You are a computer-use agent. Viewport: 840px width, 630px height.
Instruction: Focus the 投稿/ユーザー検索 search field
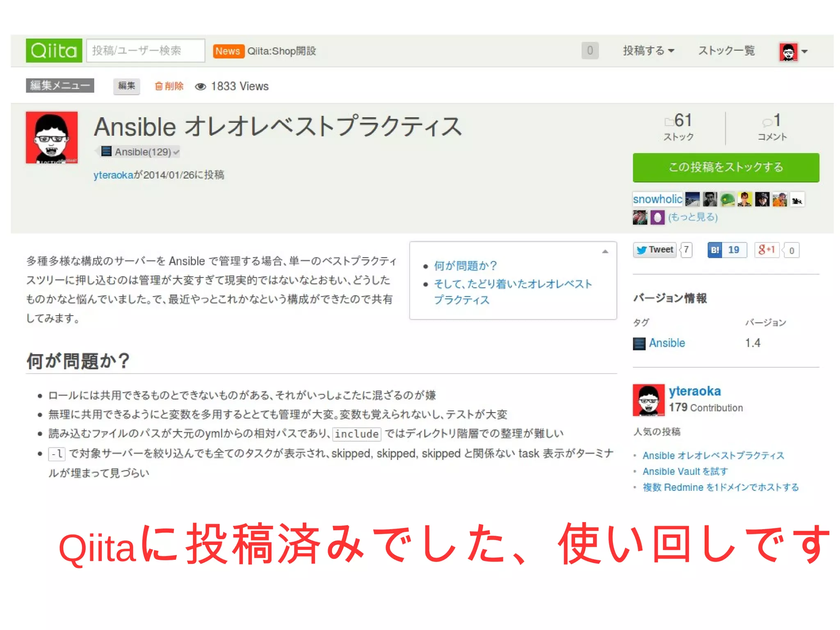[146, 50]
